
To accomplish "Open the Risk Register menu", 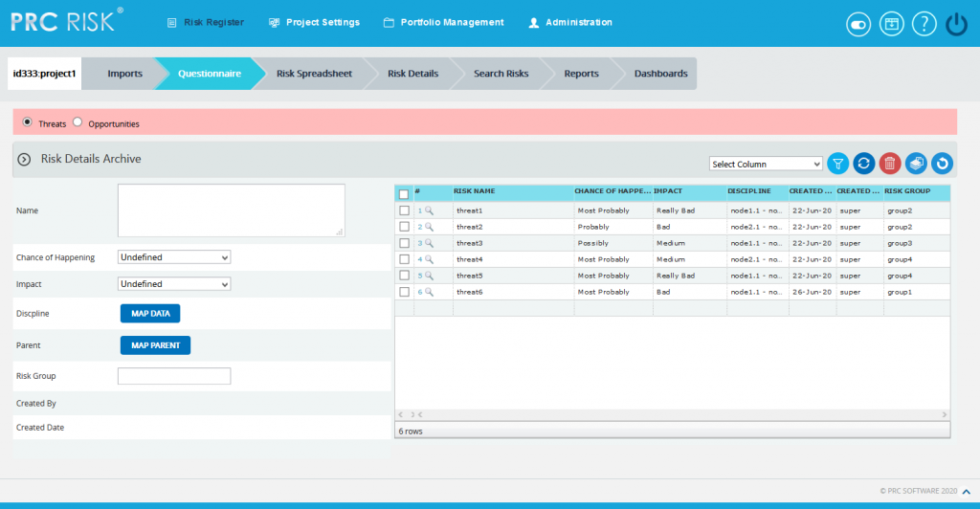I will click(x=206, y=22).
